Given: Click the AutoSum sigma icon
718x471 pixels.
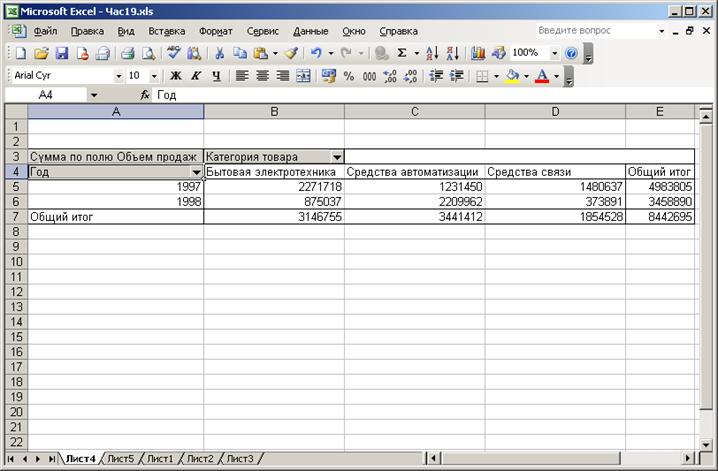Looking at the screenshot, I should [x=402, y=54].
